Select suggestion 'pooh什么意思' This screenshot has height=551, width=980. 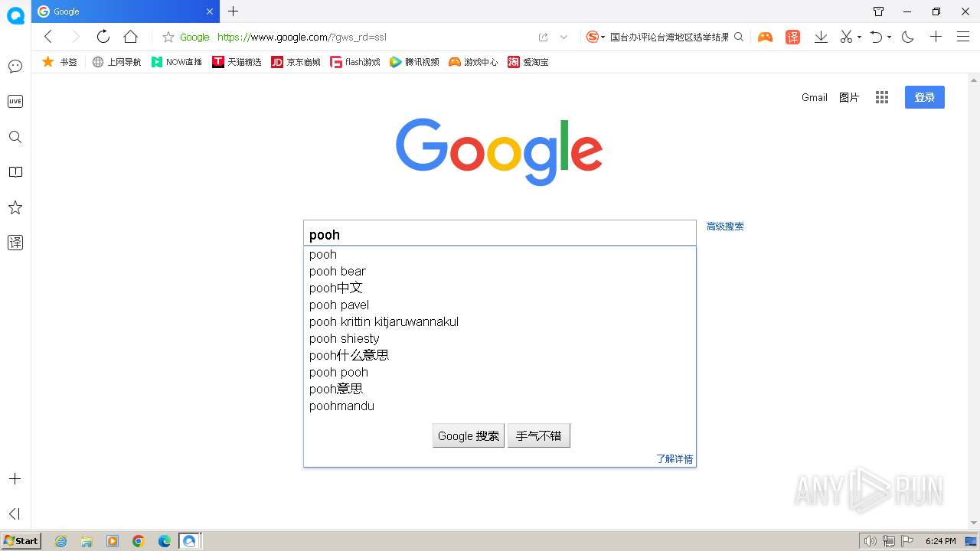point(500,355)
